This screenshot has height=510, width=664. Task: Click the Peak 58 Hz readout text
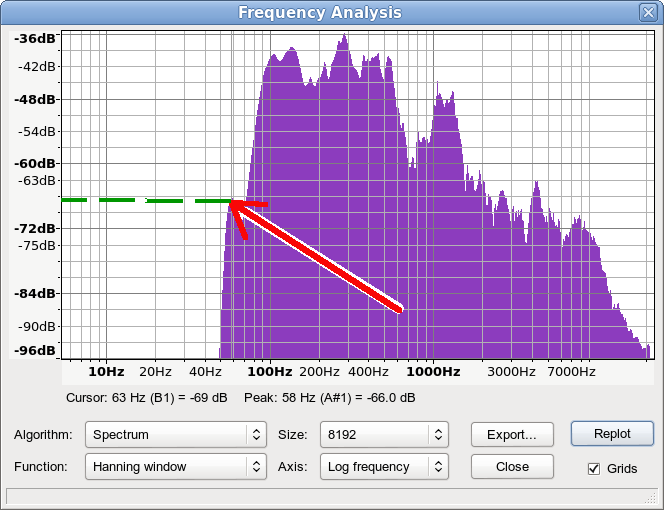[x=329, y=397]
